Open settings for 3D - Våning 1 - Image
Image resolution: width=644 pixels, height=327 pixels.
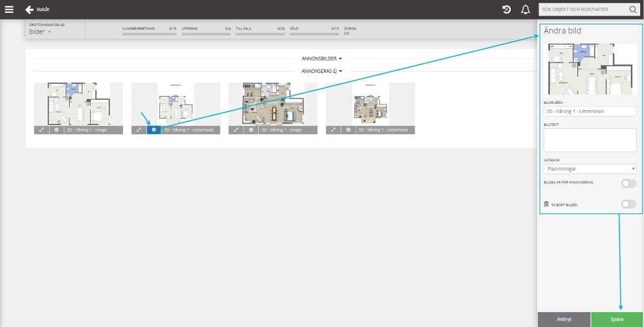[x=251, y=130]
